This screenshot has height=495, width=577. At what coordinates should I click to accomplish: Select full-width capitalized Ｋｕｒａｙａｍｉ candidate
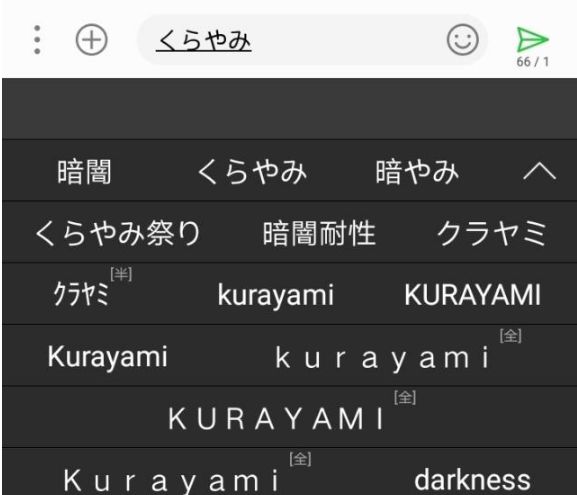[171, 481]
